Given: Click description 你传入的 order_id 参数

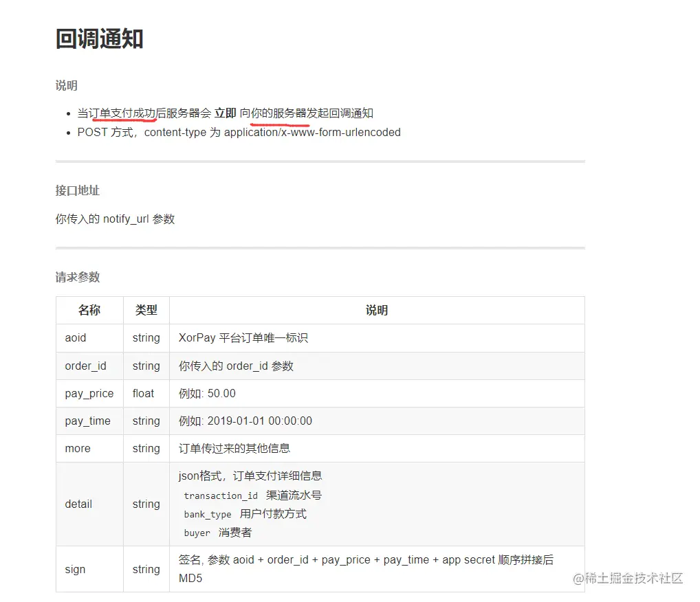Looking at the screenshot, I should pos(236,366).
